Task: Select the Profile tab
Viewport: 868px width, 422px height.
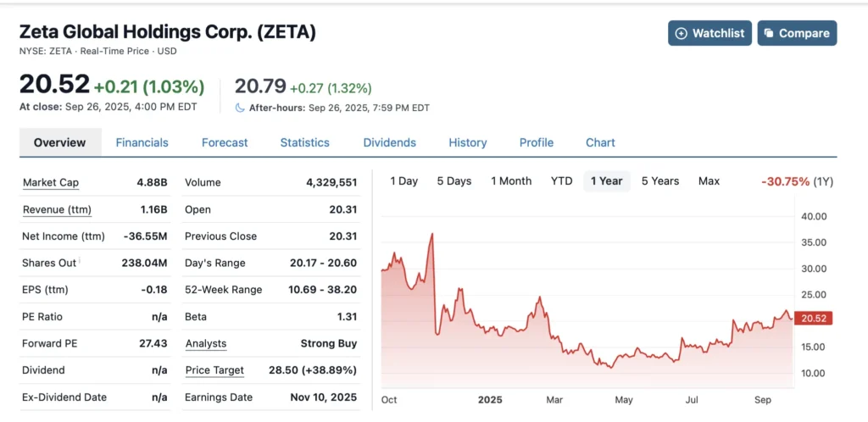Action: 536,142
